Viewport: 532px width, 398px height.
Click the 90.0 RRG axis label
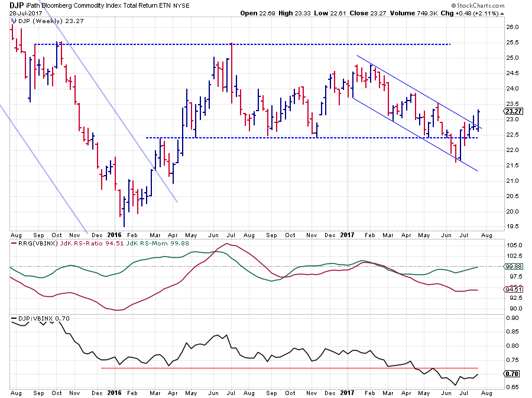point(514,309)
